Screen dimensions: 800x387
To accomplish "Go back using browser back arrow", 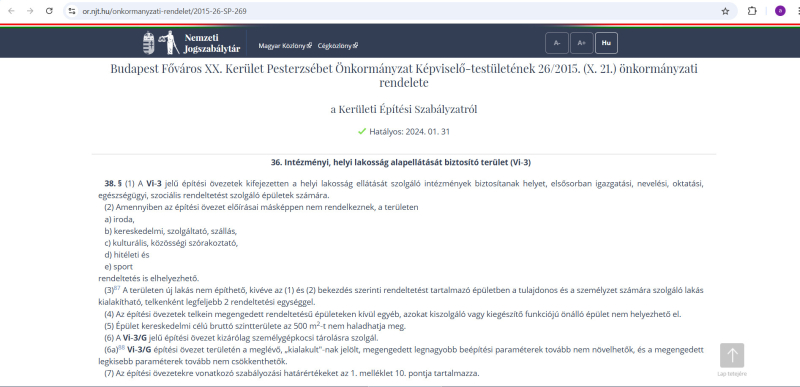I will click(11, 11).
